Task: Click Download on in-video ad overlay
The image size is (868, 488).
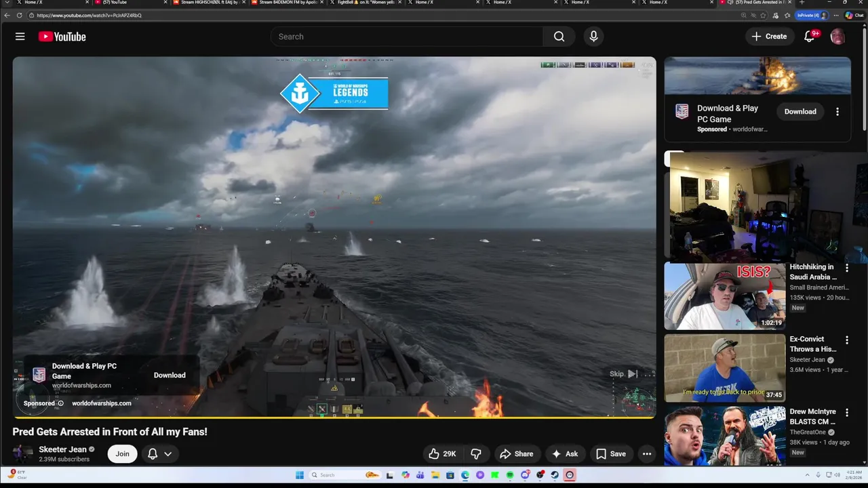Action: [x=170, y=375]
